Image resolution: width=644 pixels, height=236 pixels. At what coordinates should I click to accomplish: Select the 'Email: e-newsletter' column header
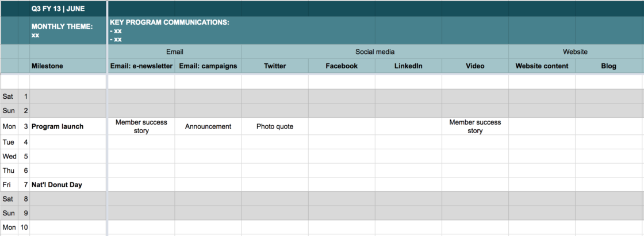coord(141,65)
